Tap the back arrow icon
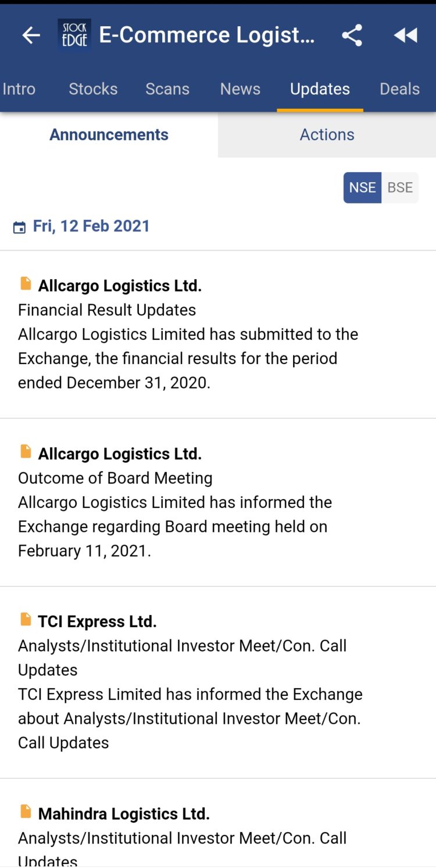Screen dimensions: 436x868 tap(31, 35)
